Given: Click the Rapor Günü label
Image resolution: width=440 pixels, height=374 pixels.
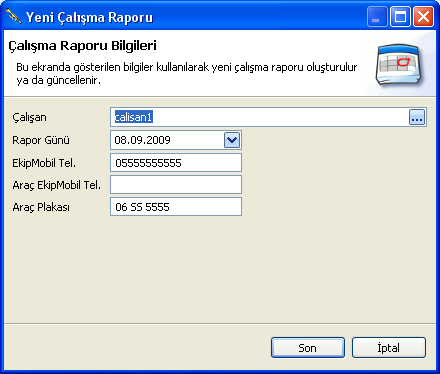Looking at the screenshot, I should coord(41,140).
